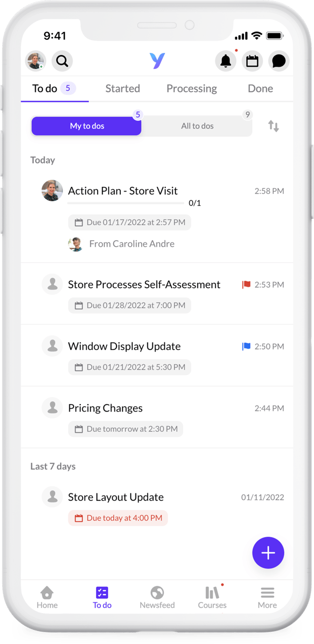Open the Pricing Changes task
Viewport: 314px width, 644px height.
click(105, 408)
